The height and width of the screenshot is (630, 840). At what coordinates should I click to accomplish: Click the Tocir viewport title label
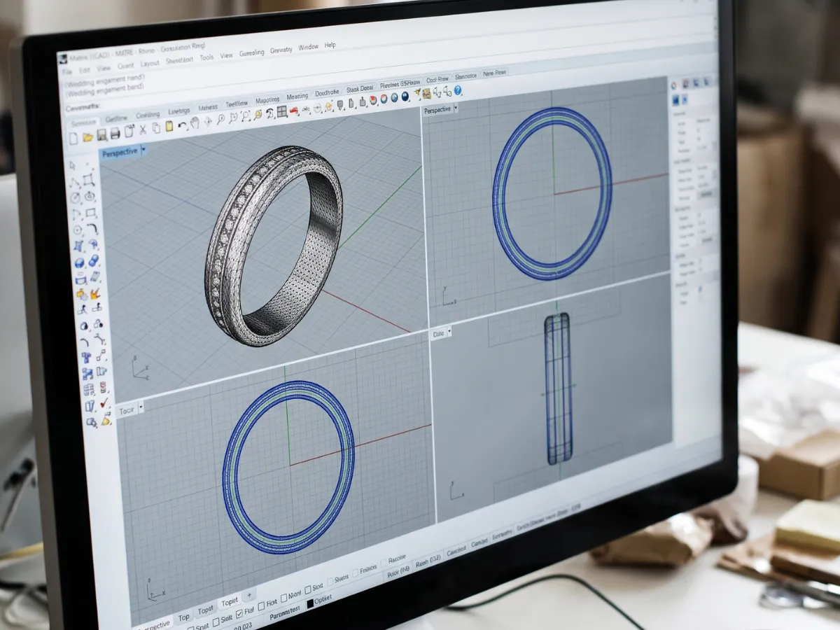click(x=127, y=409)
